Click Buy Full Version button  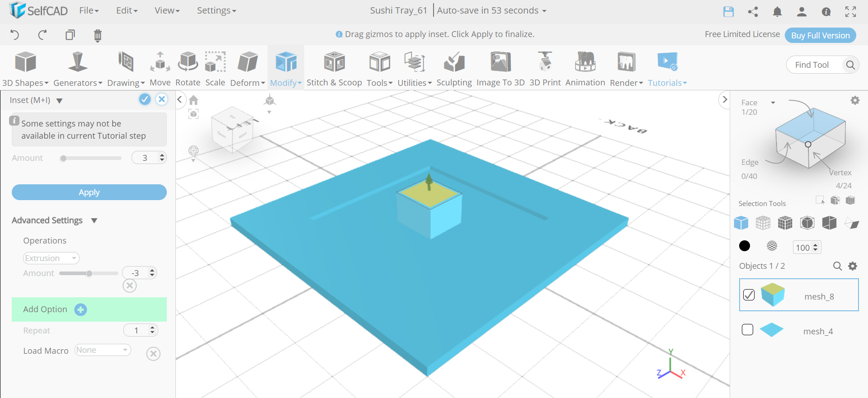820,35
